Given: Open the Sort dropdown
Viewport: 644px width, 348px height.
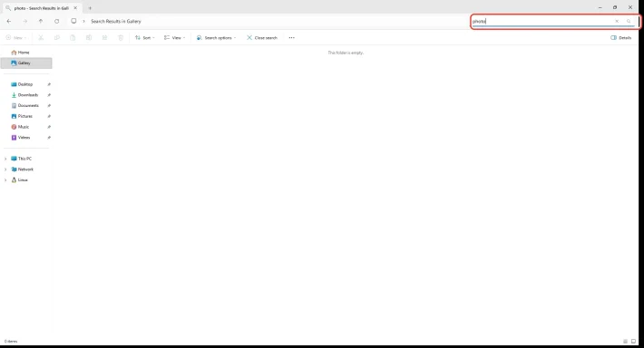Looking at the screenshot, I should (x=144, y=38).
